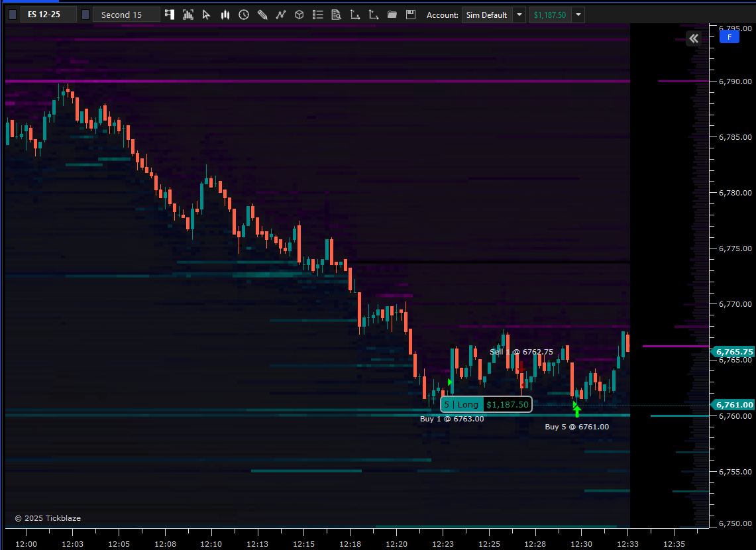
Task: Click the 6,765.75 current price marker
Action: (x=734, y=352)
